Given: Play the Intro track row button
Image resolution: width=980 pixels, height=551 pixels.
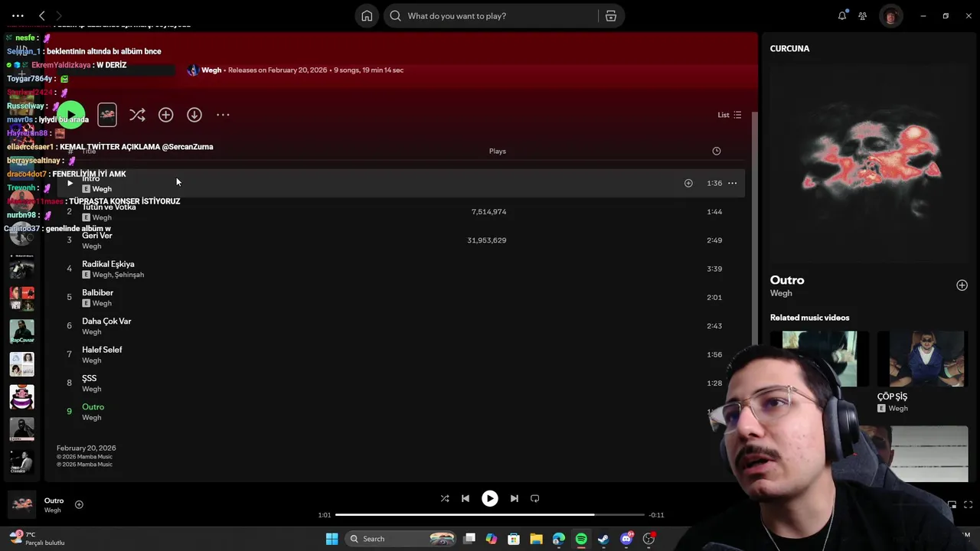Looking at the screenshot, I should click(x=70, y=183).
